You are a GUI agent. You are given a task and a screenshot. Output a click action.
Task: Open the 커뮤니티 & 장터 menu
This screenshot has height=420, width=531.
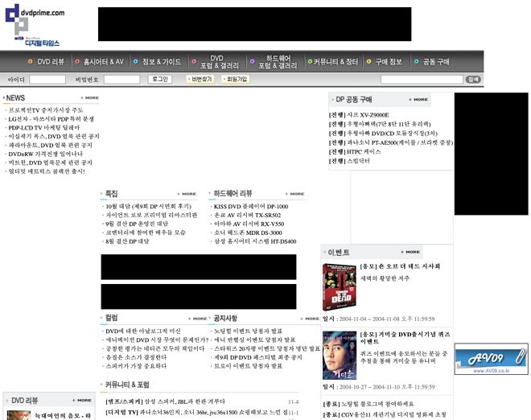coord(335,62)
